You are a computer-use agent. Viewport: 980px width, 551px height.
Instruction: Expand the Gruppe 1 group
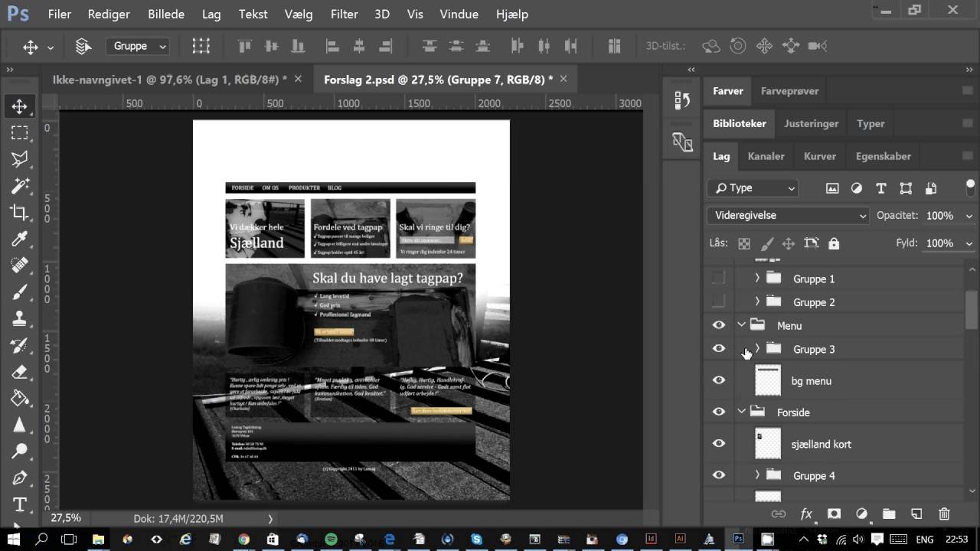click(x=757, y=279)
